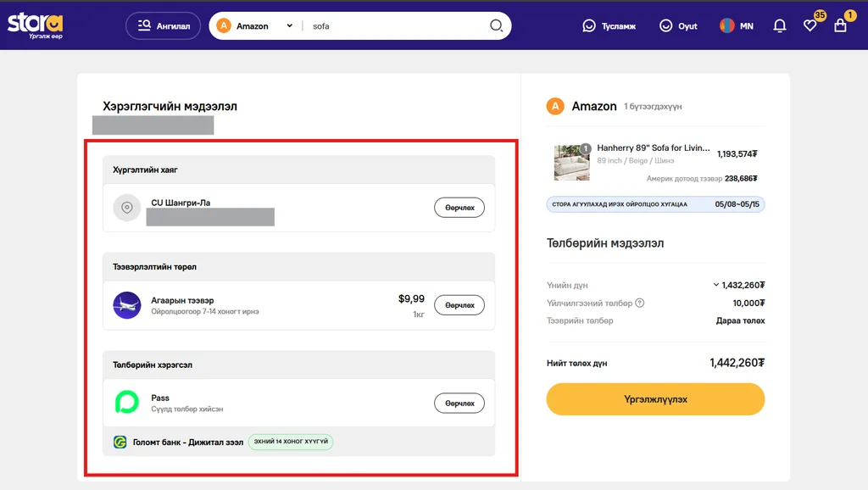The width and height of the screenshot is (868, 490).
Task: Click the Дараа төлөх shipping fee value
Action: point(740,320)
